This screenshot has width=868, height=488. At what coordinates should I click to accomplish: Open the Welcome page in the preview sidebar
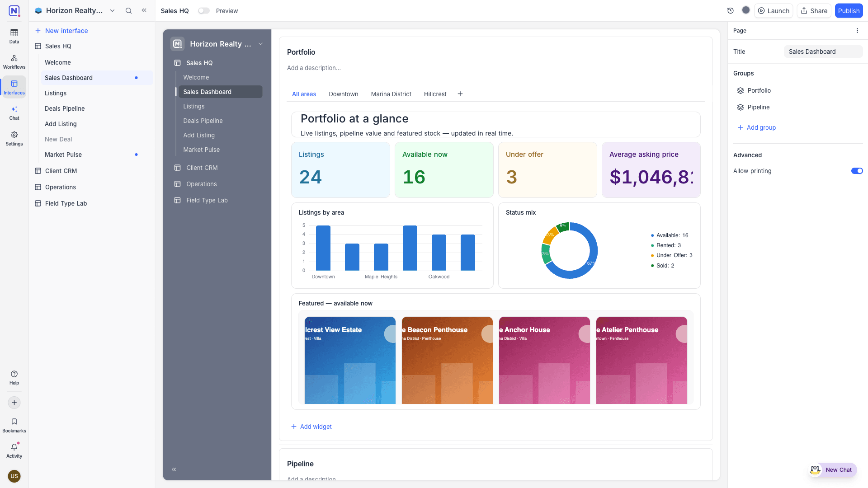tap(220, 77)
